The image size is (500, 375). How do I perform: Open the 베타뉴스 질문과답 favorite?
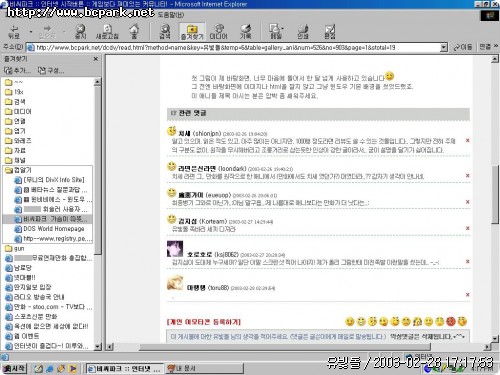click(x=51, y=190)
